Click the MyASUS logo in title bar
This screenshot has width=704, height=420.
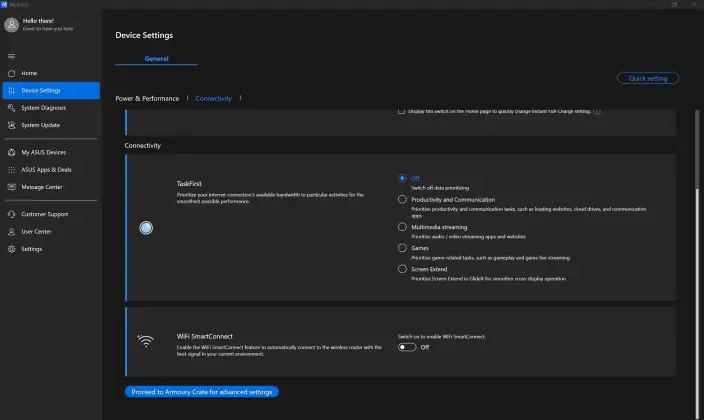click(x=4, y=4)
